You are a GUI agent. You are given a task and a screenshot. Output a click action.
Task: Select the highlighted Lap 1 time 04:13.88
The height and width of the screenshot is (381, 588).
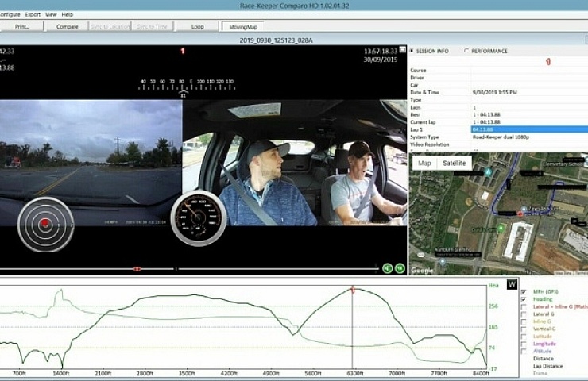tap(529, 129)
